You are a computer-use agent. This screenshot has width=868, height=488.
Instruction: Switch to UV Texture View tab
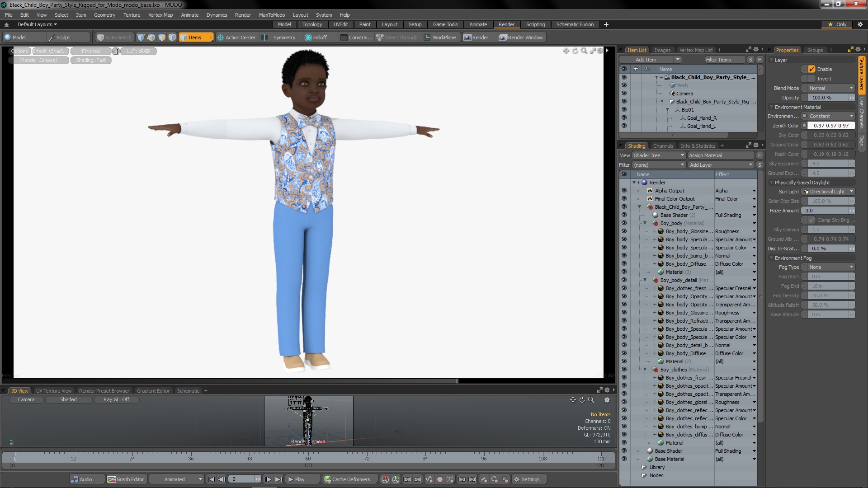click(x=54, y=391)
